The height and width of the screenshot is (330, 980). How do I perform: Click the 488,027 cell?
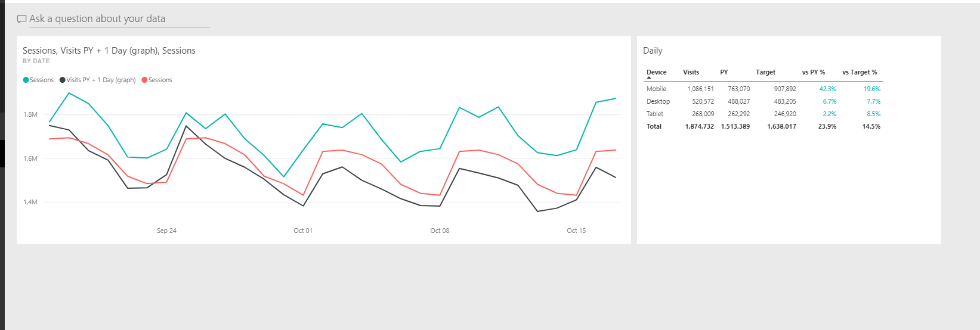[x=738, y=101]
